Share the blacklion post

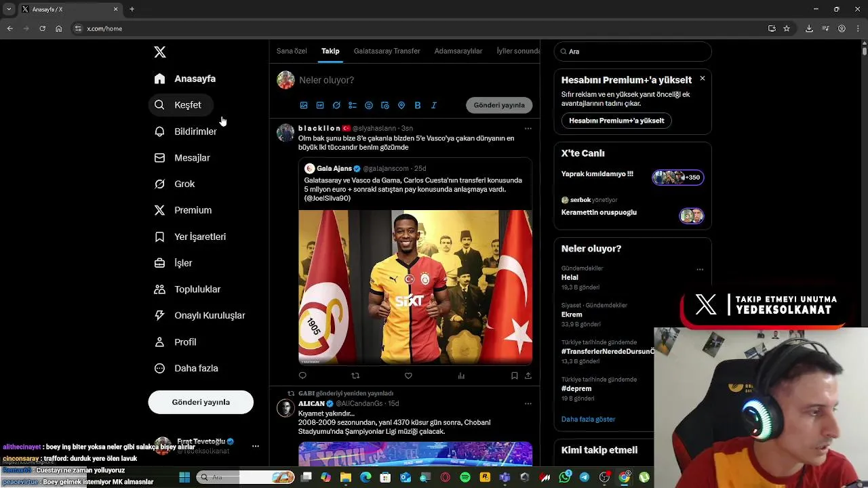[x=528, y=375]
